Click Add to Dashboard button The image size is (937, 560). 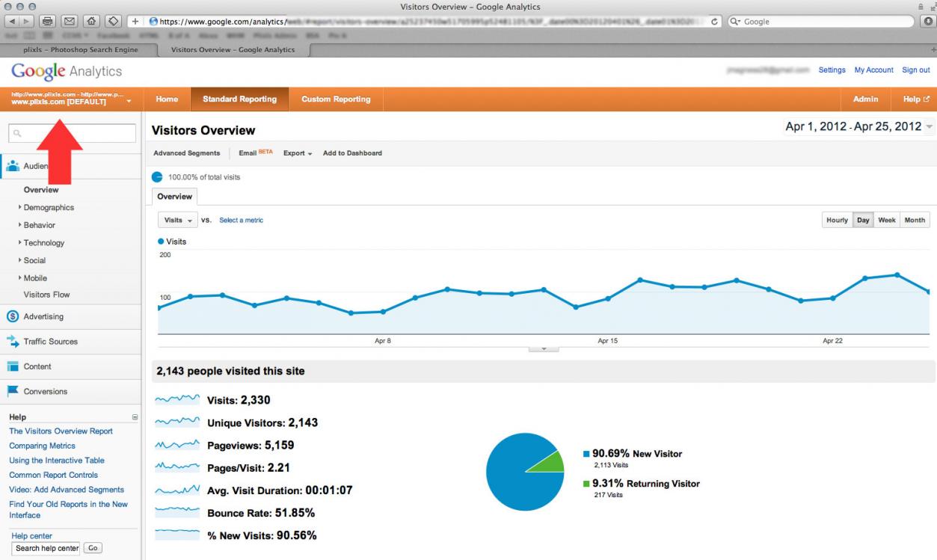(x=352, y=153)
